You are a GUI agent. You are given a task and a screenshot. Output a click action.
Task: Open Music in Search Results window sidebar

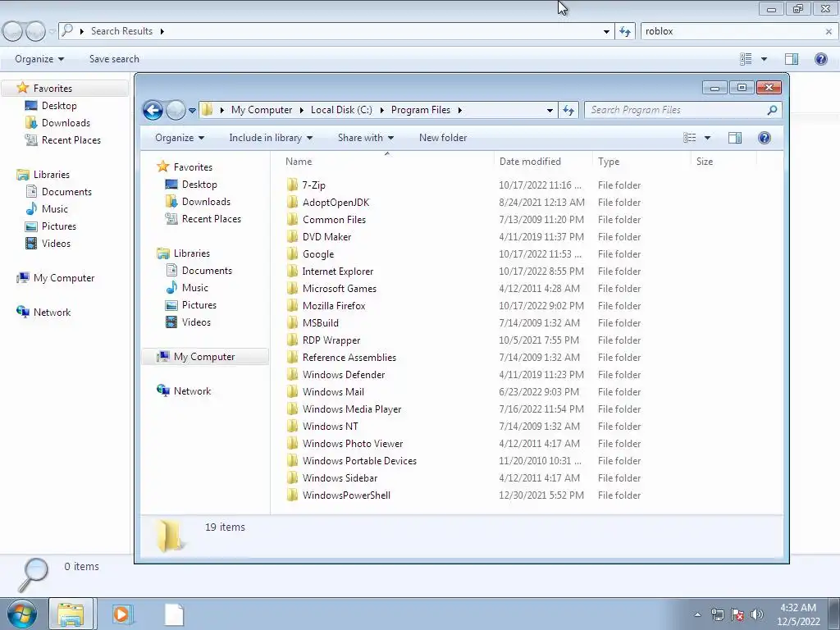click(55, 209)
